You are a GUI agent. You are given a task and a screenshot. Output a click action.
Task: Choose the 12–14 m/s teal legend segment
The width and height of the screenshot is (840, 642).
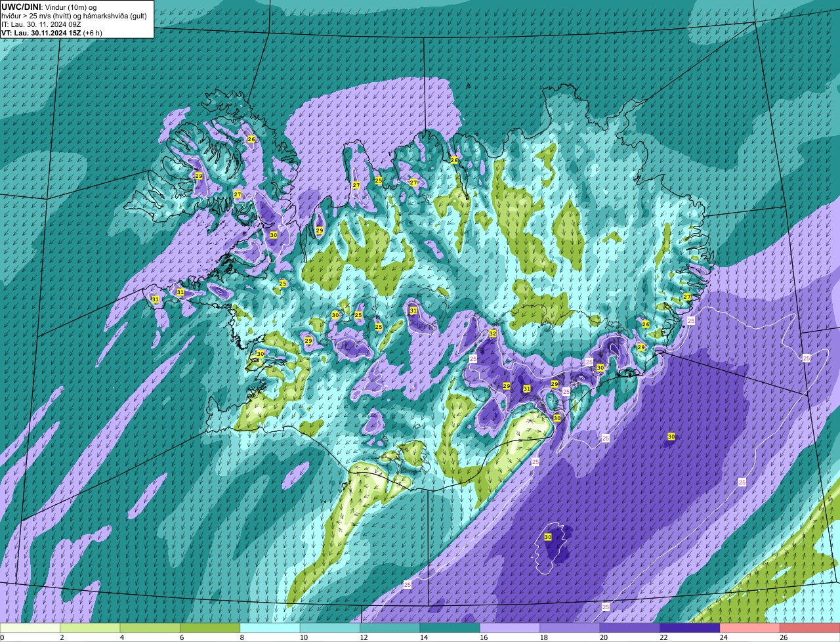point(390,628)
